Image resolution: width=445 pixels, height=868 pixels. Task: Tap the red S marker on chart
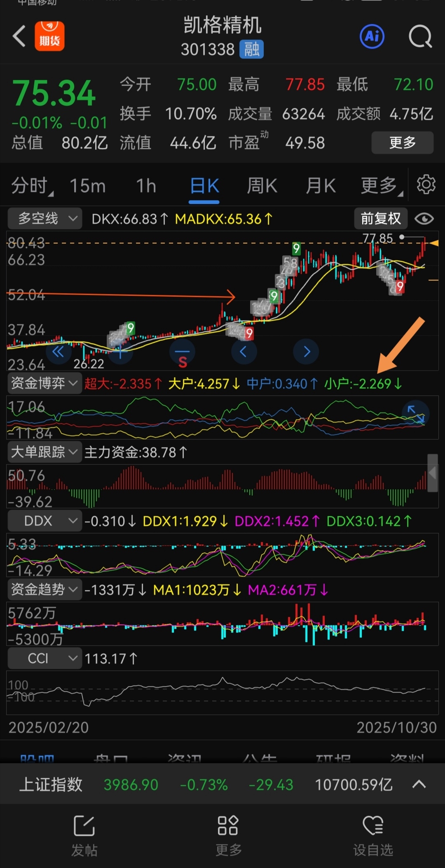pos(183,362)
